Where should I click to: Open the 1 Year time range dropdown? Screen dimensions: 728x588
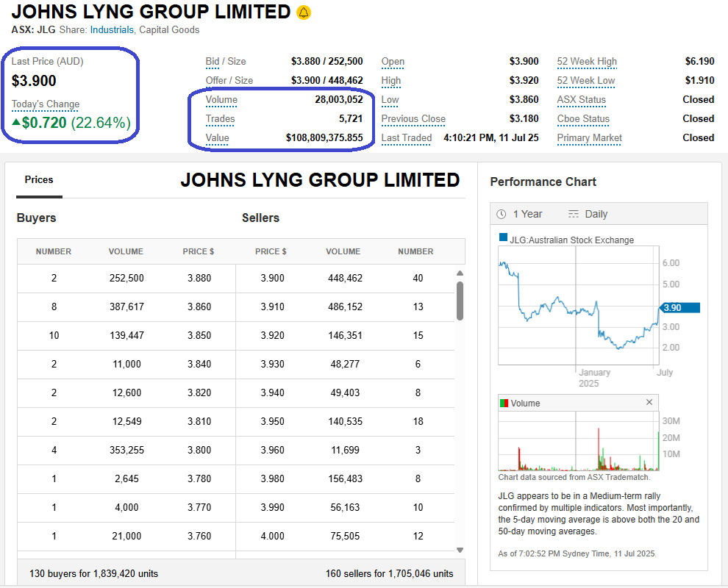[527, 214]
